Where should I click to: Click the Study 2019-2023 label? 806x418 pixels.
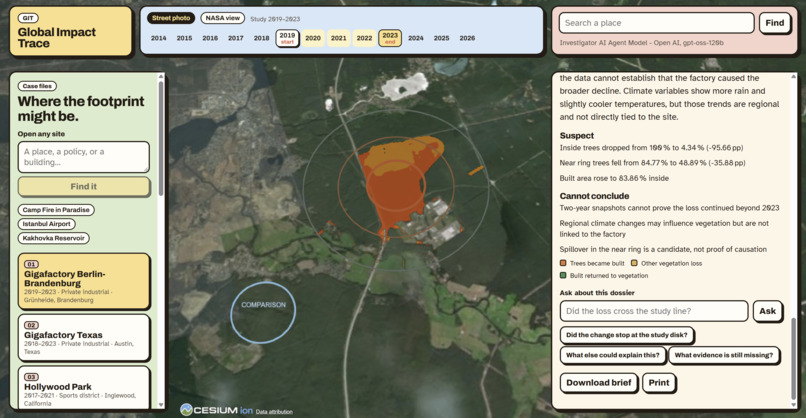(x=275, y=19)
